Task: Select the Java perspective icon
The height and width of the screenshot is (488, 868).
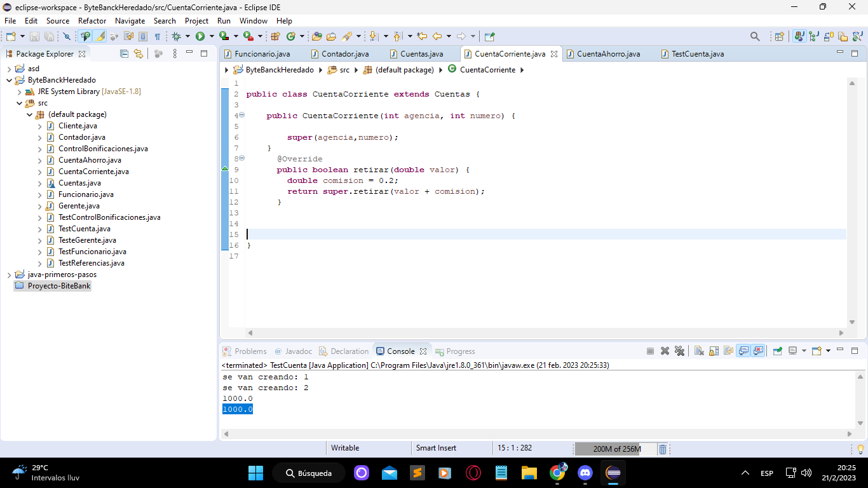Action: (799, 36)
